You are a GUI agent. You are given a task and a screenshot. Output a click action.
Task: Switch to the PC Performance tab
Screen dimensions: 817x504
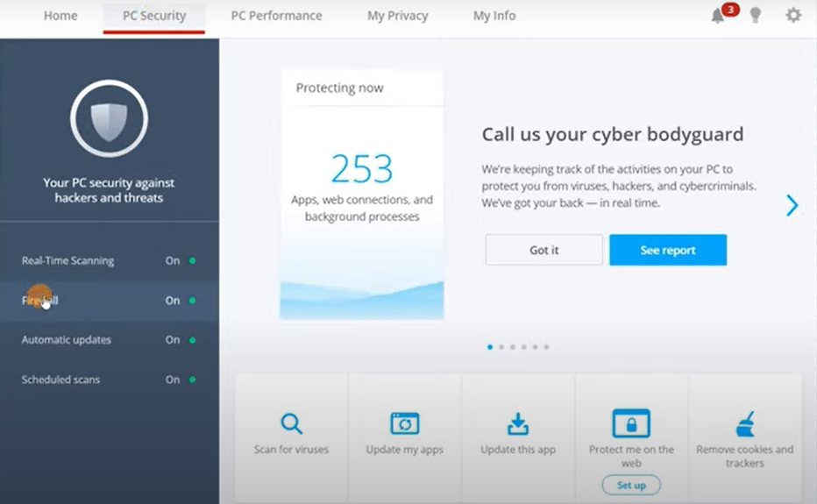[x=277, y=16]
